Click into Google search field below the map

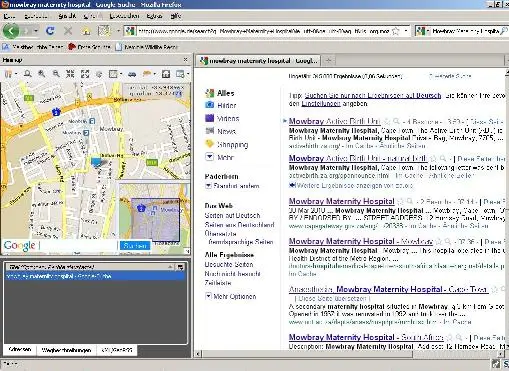[78, 246]
